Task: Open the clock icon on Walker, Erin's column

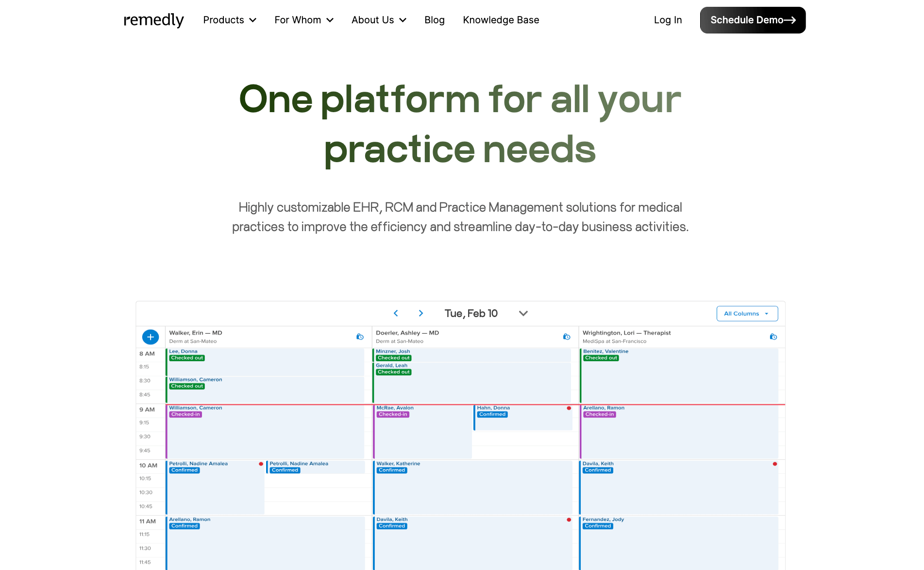Action: coord(360,336)
